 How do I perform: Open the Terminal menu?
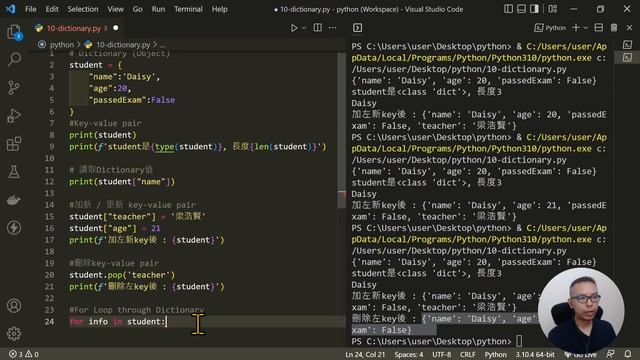(188, 9)
